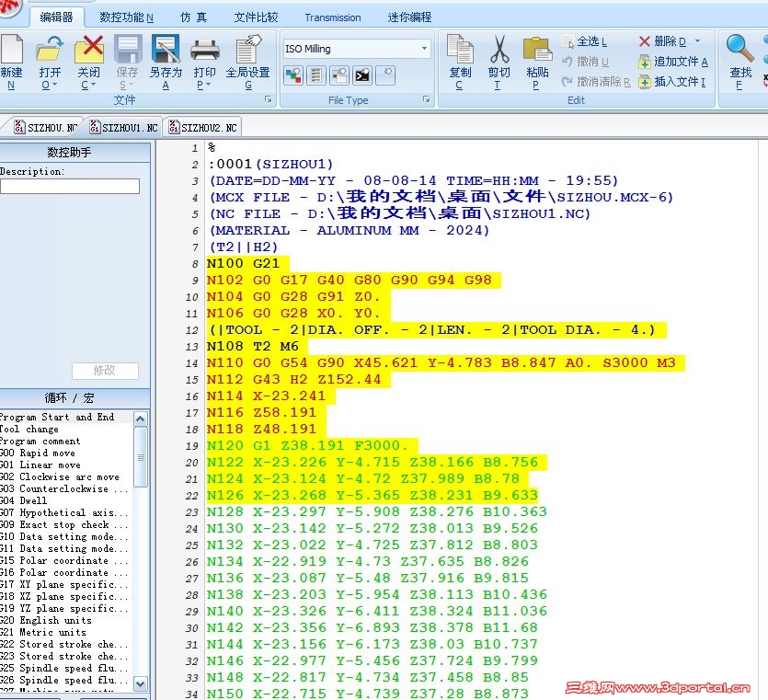Image resolution: width=768 pixels, height=700 pixels.
Task: Click the macro list scrollbar thumb
Action: pyautogui.click(x=141, y=457)
